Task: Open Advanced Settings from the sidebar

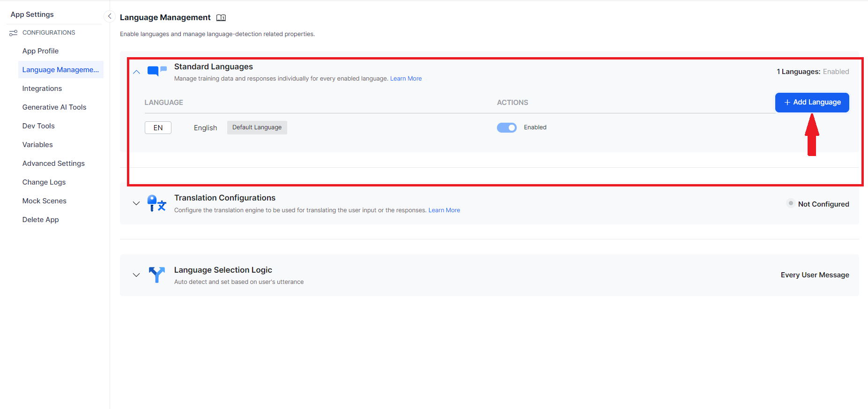Action: [x=53, y=164]
